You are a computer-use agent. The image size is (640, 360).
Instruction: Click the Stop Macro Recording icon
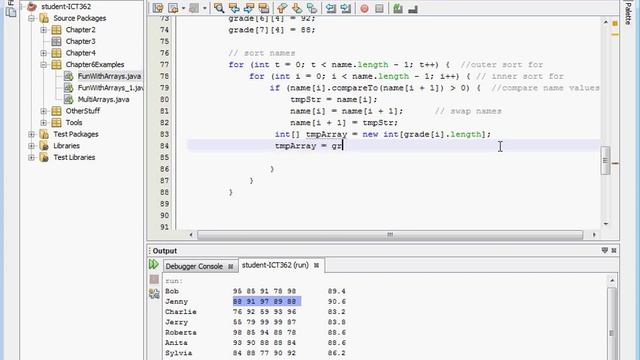coord(379,8)
